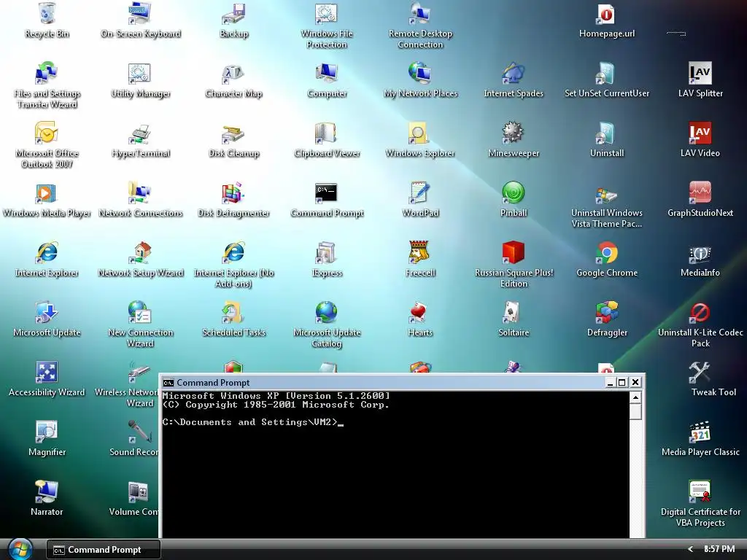This screenshot has width=747, height=560.
Task: Click the Narrator icon
Action: point(47,491)
